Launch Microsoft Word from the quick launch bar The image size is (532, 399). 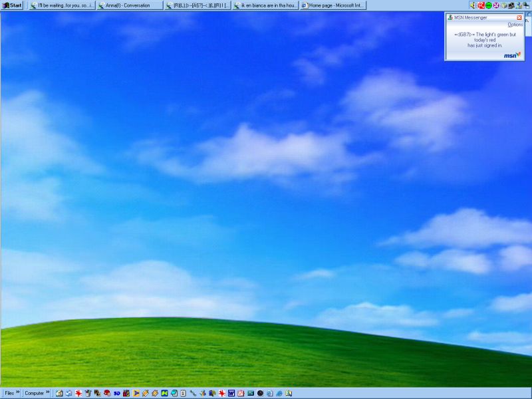pos(231,393)
